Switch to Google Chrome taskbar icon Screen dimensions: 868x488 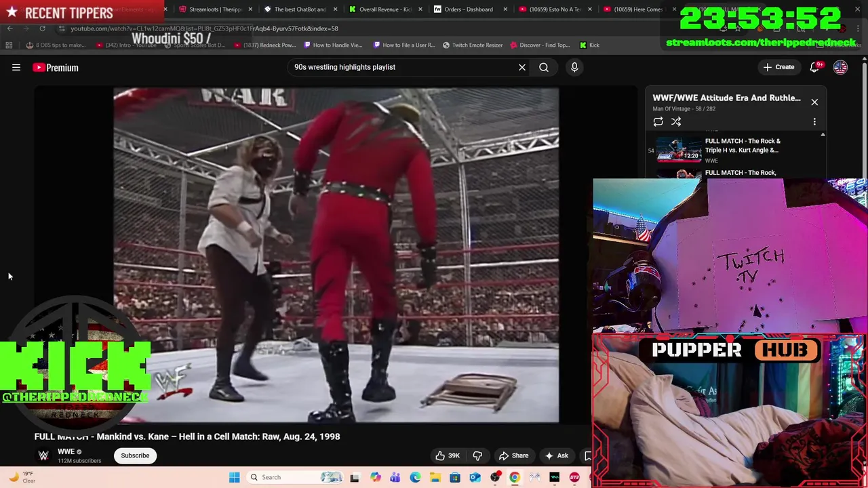click(515, 477)
